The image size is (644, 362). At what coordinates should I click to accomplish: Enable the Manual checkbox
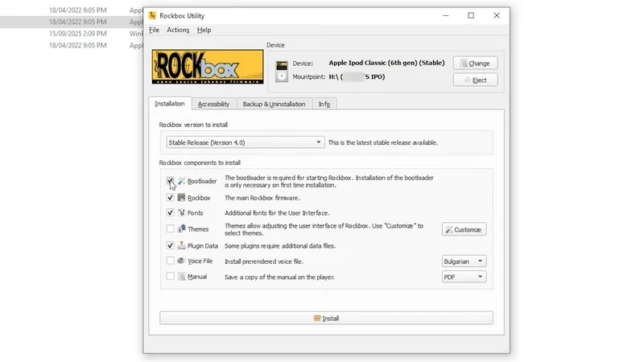(170, 277)
